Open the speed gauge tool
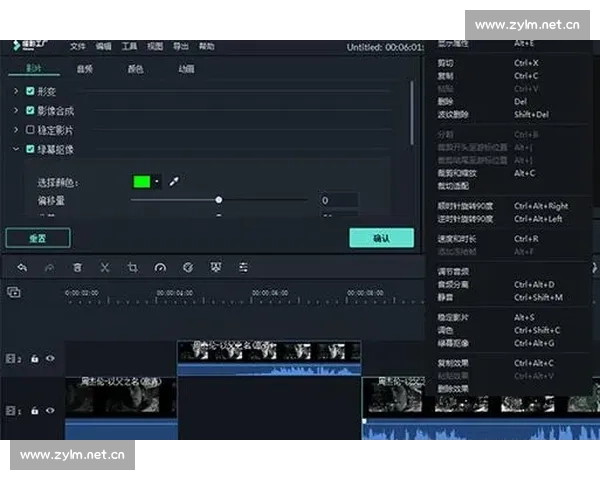The image size is (600, 480). pos(160,268)
